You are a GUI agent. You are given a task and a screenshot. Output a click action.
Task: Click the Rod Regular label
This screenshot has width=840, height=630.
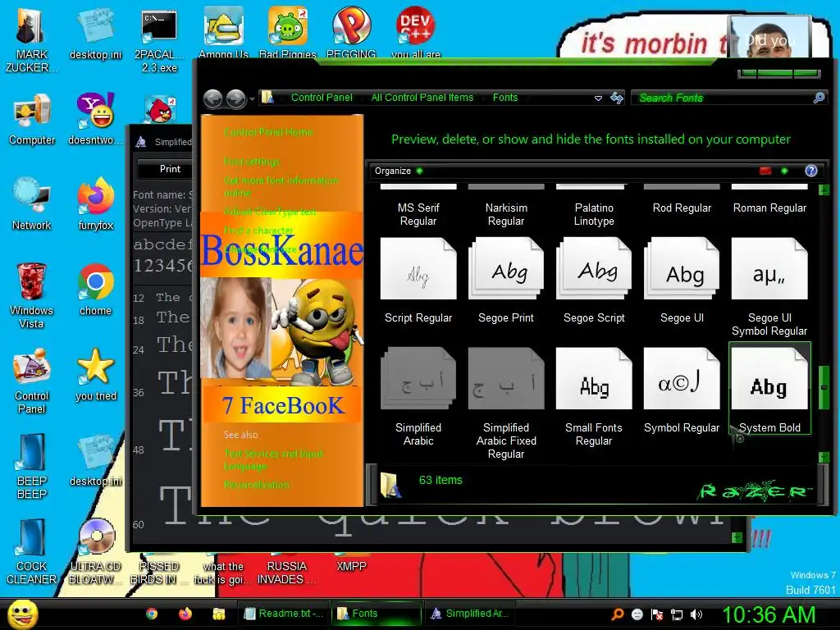pyautogui.click(x=682, y=208)
